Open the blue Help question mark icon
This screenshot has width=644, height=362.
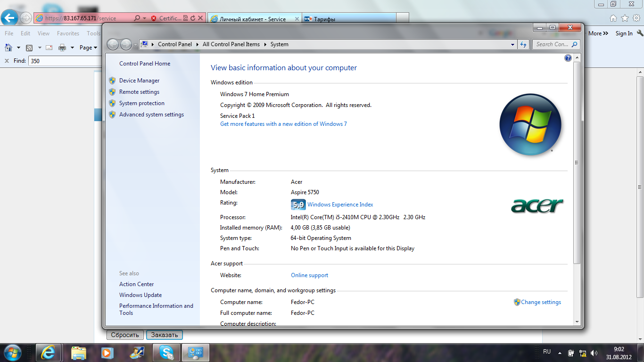(x=568, y=58)
